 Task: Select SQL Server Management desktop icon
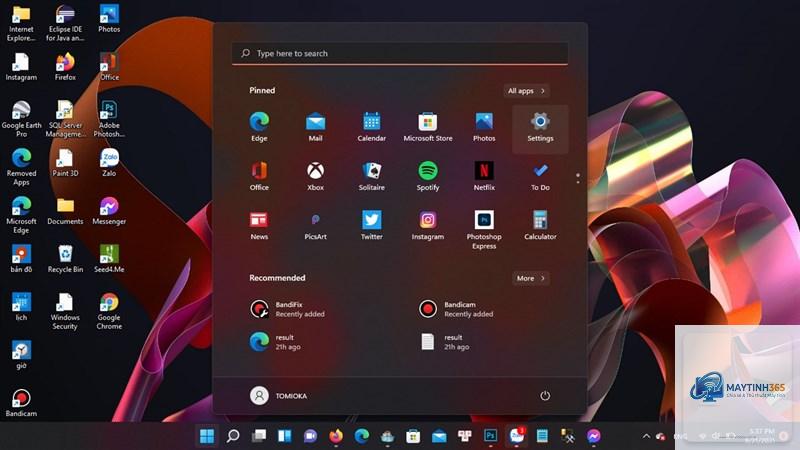[x=65, y=119]
